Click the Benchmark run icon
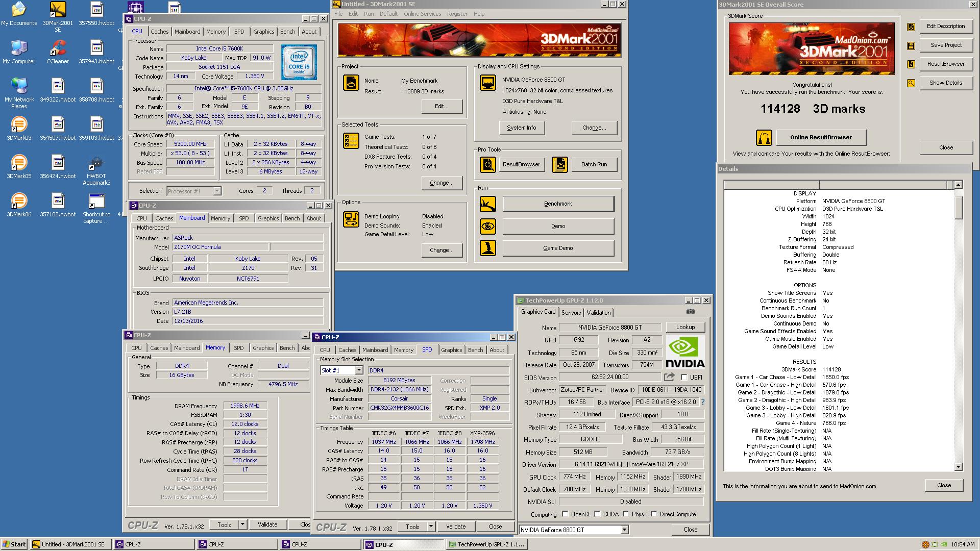Image resolution: width=980 pixels, height=551 pixels. tap(488, 204)
